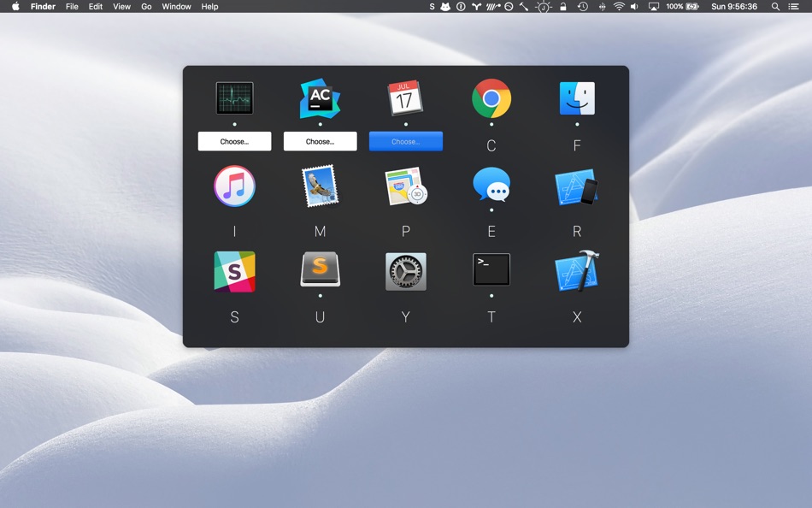This screenshot has width=812, height=508.
Task: Open the iOS Simulator icon
Action: coord(577,186)
